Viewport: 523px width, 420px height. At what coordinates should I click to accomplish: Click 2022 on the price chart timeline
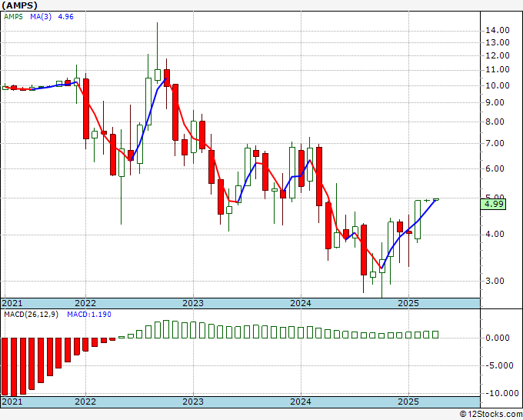85,303
